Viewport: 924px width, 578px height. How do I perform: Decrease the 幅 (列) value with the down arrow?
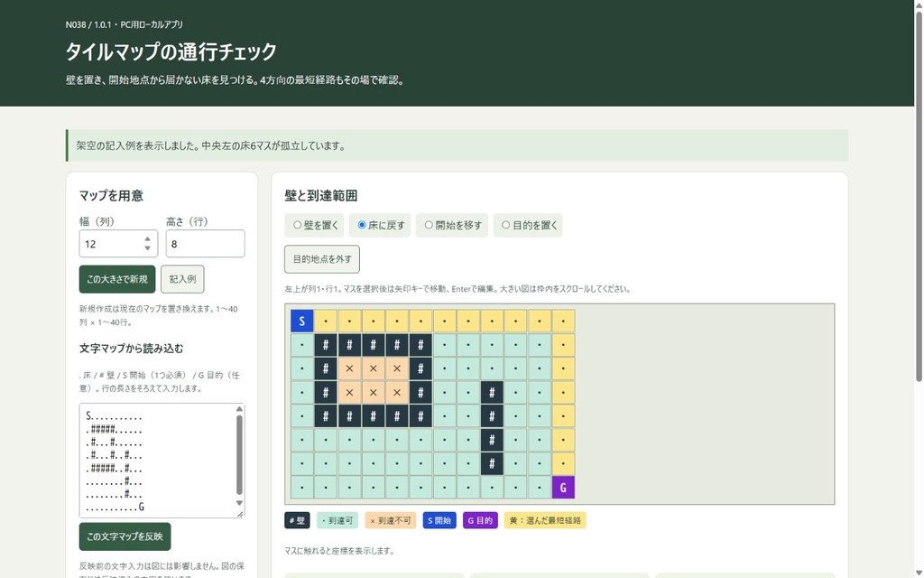pos(147,248)
